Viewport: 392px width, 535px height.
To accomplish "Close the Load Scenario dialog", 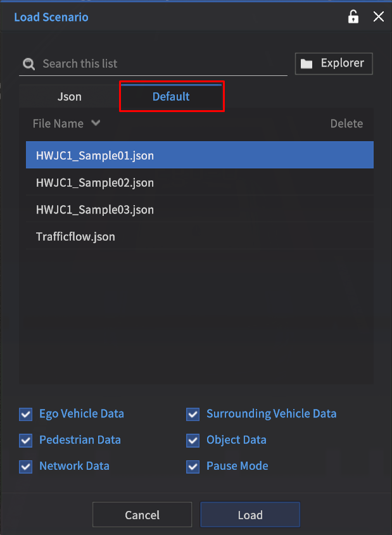I will (379, 17).
